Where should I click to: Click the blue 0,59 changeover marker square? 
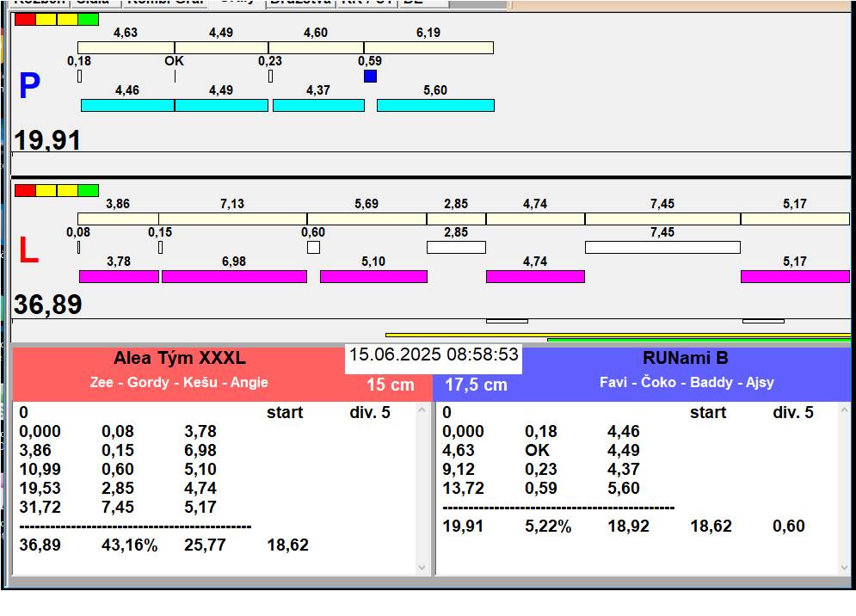coord(370,77)
